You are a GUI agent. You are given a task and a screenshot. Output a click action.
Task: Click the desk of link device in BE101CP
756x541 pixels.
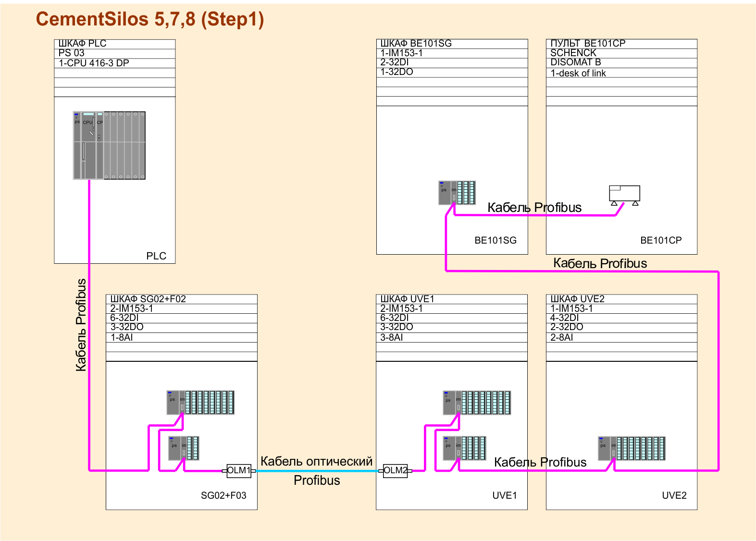624,194
